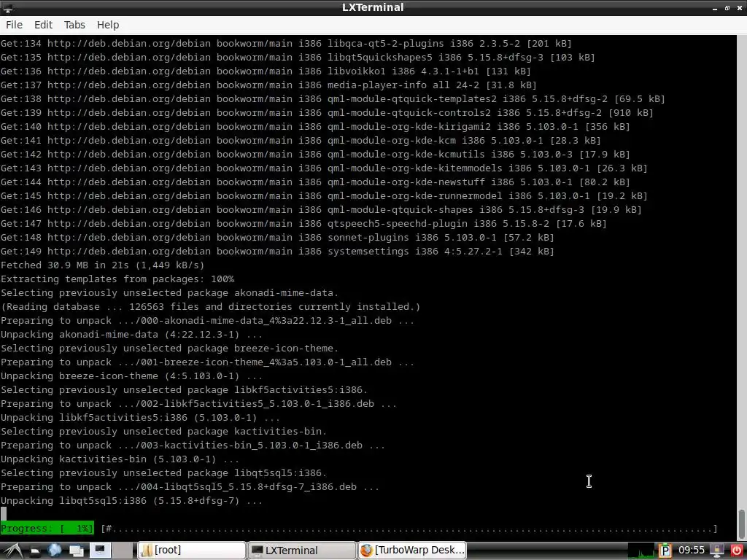Switch to the [root] file manager window
The height and width of the screenshot is (560, 747).
(192, 551)
